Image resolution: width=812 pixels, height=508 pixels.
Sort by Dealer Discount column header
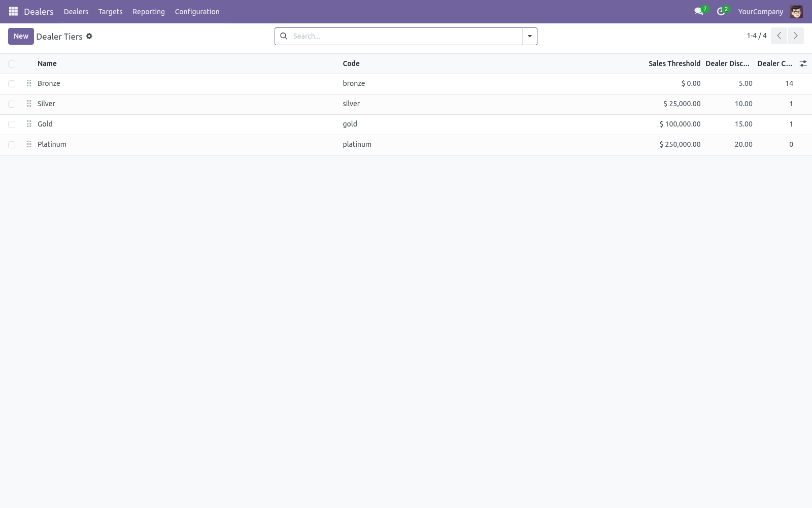(x=727, y=63)
